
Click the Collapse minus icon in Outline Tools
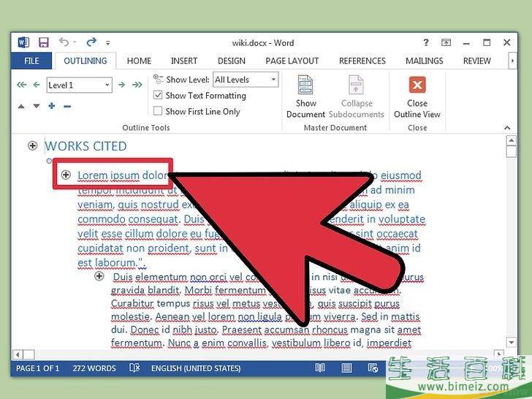[x=67, y=107]
